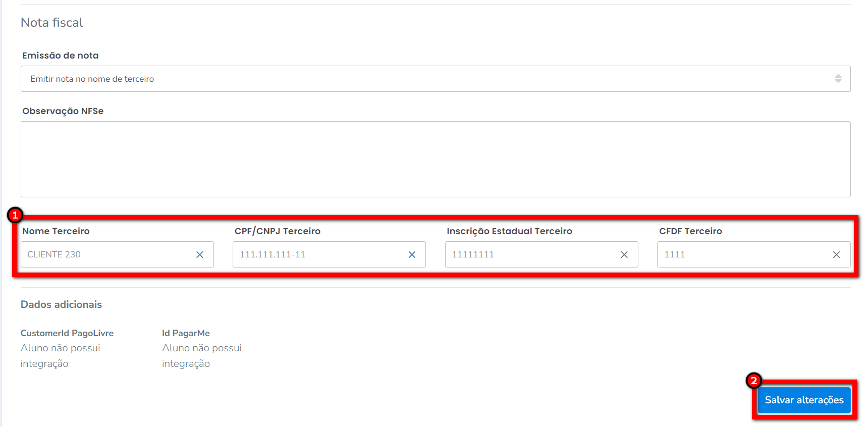The height and width of the screenshot is (427, 868).
Task: Clear the Inscrição Estadual Terceiro value
Action: click(624, 255)
